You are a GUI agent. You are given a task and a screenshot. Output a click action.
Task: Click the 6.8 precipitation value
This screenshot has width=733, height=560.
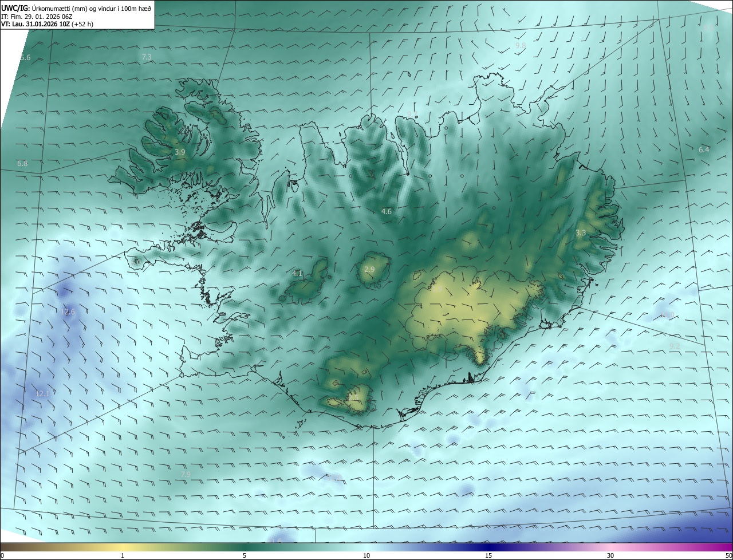tap(22, 163)
